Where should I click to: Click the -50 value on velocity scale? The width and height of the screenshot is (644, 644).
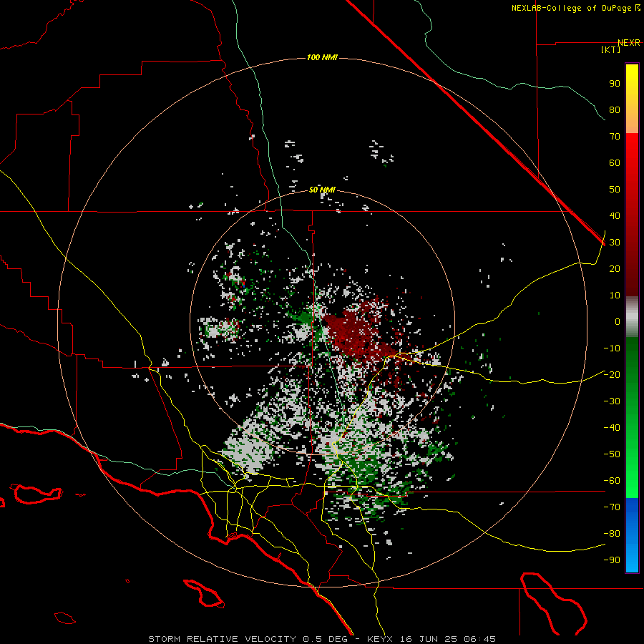point(612,454)
